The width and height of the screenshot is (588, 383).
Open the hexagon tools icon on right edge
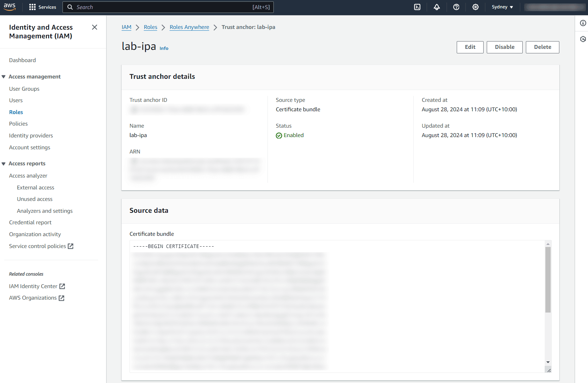pyautogui.click(x=583, y=39)
